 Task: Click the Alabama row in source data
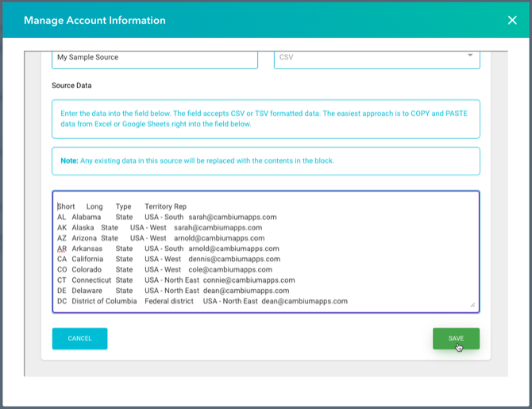167,217
